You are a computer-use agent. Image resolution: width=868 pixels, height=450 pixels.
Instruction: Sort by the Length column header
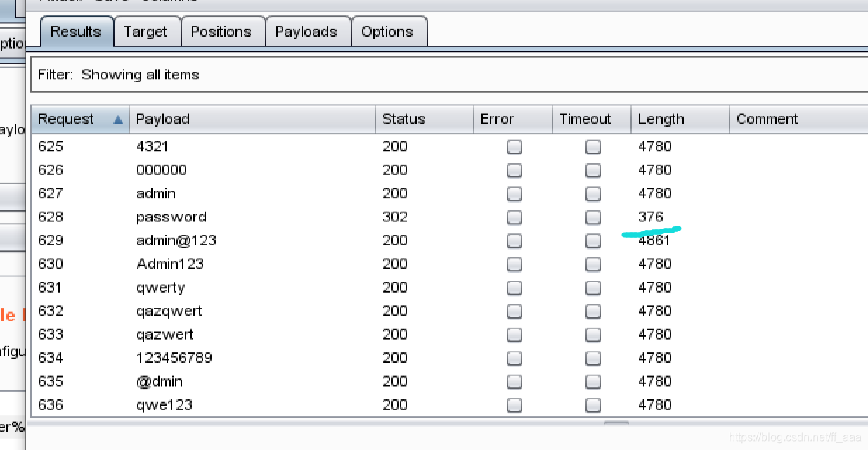680,119
